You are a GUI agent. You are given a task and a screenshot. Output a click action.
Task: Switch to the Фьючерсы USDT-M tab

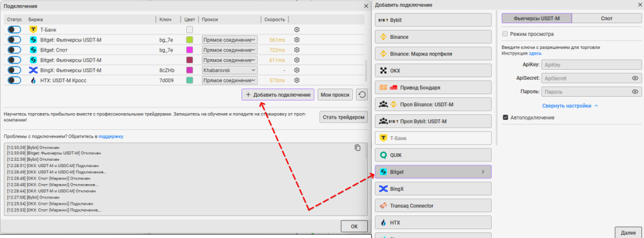(537, 18)
